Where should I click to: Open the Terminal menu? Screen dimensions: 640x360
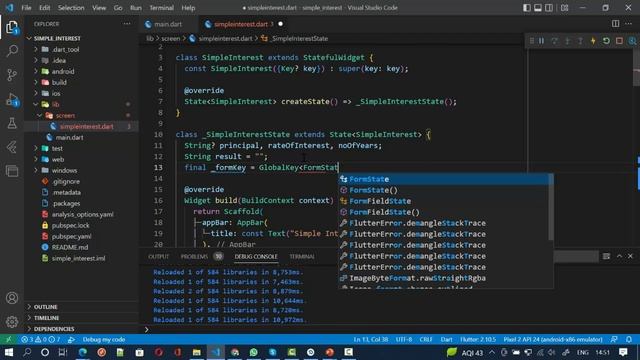[161, 8]
